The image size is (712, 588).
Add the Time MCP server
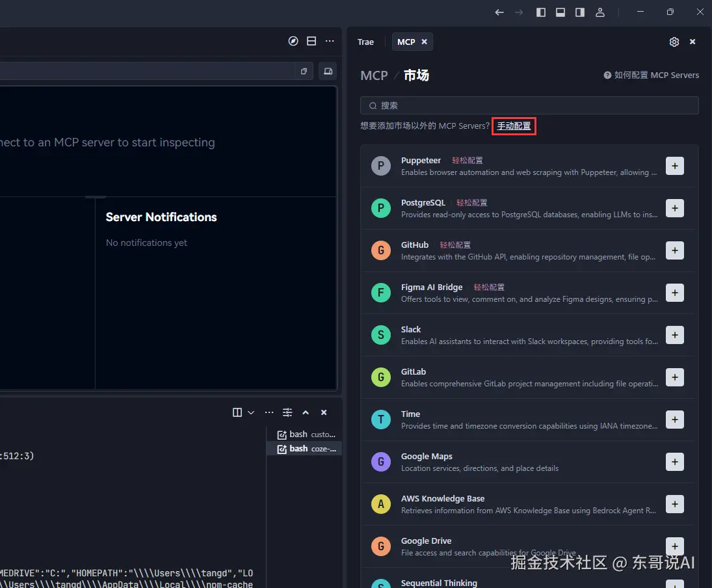(675, 420)
